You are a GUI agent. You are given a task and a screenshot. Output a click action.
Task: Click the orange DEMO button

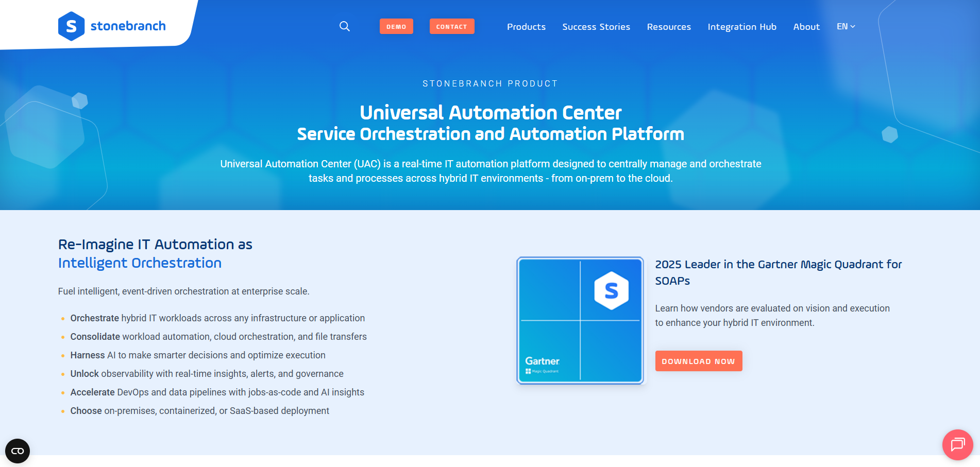[x=396, y=26]
